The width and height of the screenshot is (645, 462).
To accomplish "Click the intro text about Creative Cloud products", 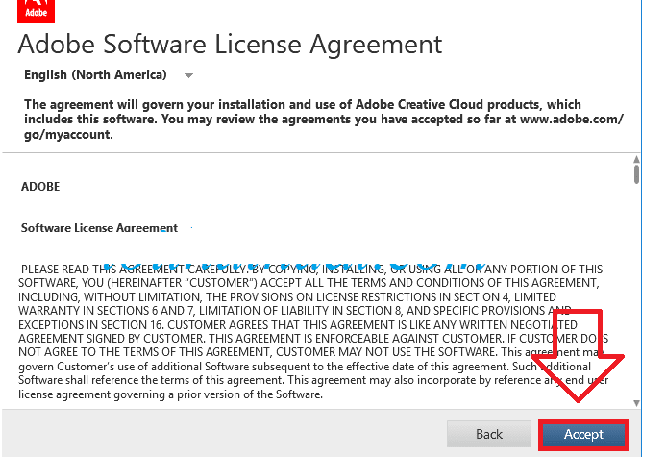I will (x=300, y=104).
